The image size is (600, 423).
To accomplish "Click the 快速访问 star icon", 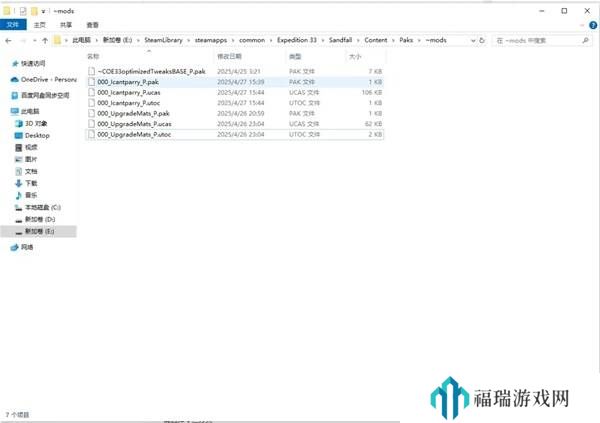I will (15, 64).
